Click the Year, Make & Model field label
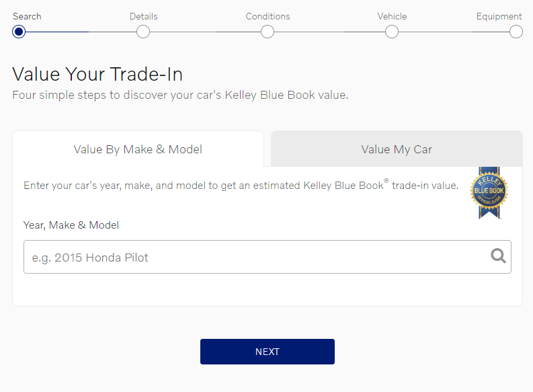The image size is (533, 392). click(71, 225)
